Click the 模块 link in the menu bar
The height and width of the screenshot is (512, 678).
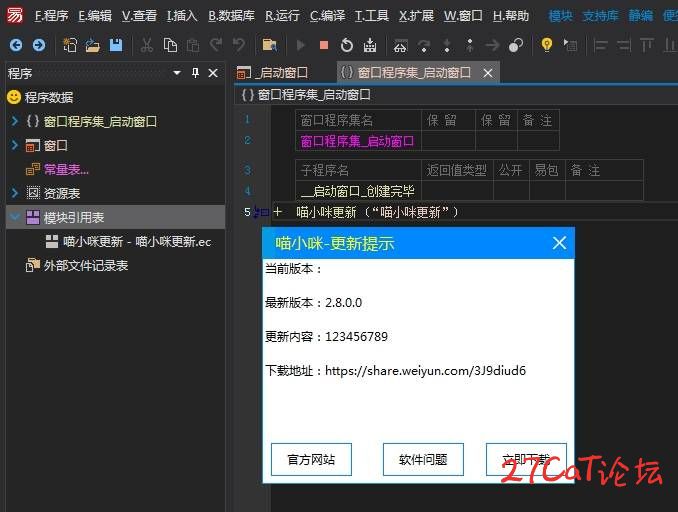(560, 16)
